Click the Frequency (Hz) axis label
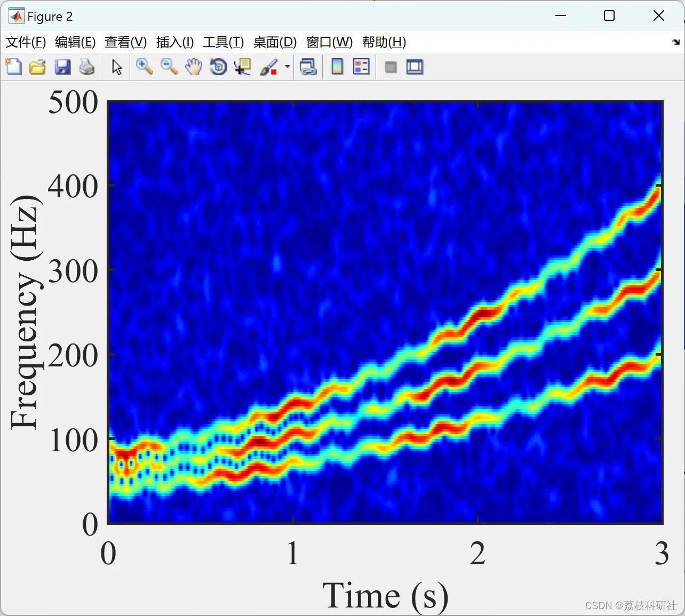The height and width of the screenshot is (616, 685). 25,312
